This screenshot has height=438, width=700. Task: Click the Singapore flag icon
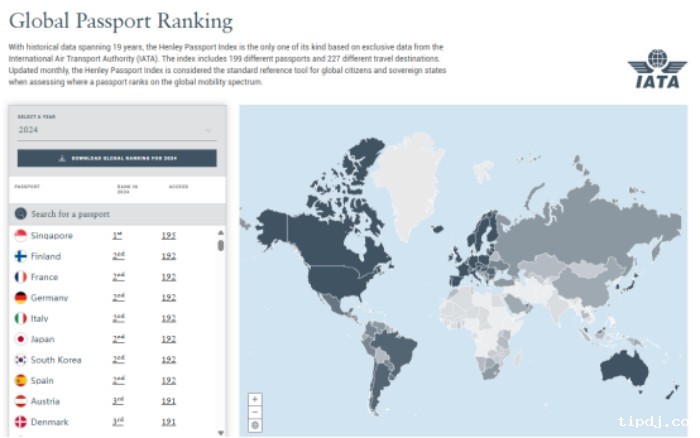click(20, 236)
